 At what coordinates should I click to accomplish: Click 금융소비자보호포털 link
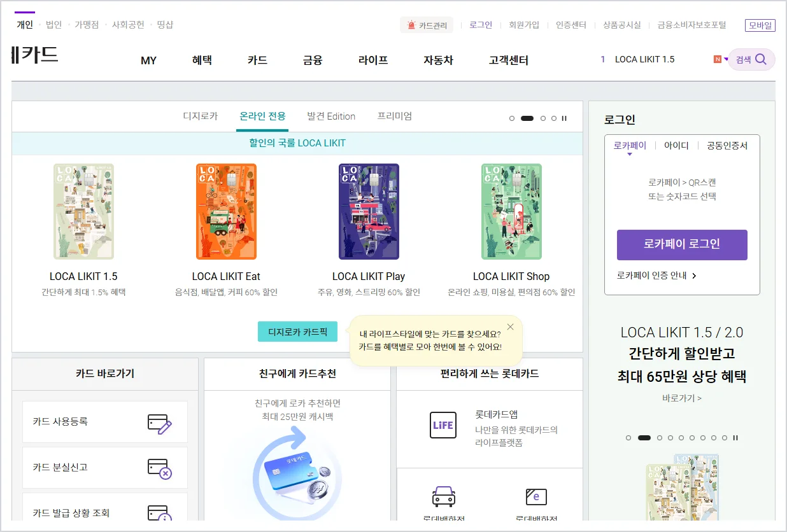(x=691, y=25)
